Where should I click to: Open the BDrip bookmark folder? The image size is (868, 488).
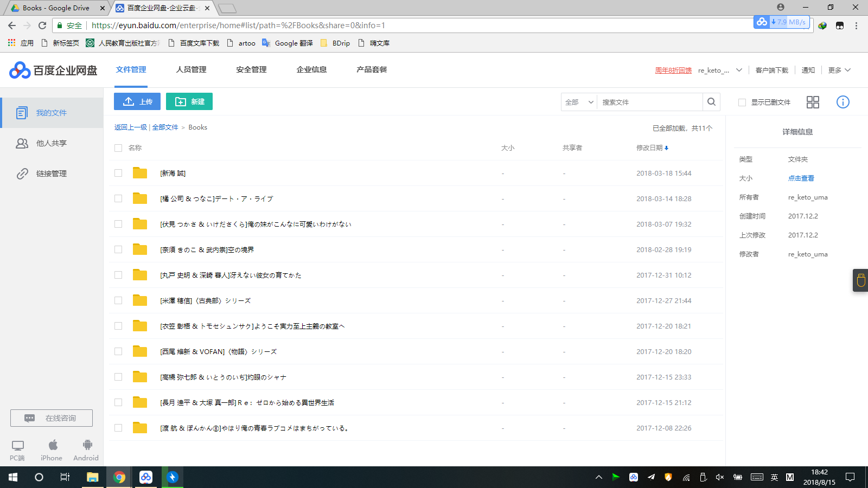point(335,43)
